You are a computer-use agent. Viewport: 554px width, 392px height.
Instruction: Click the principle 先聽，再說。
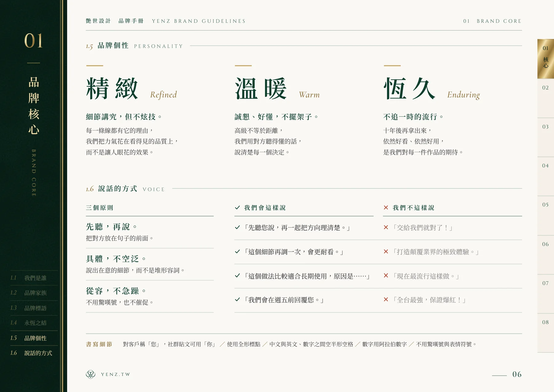tap(111, 227)
